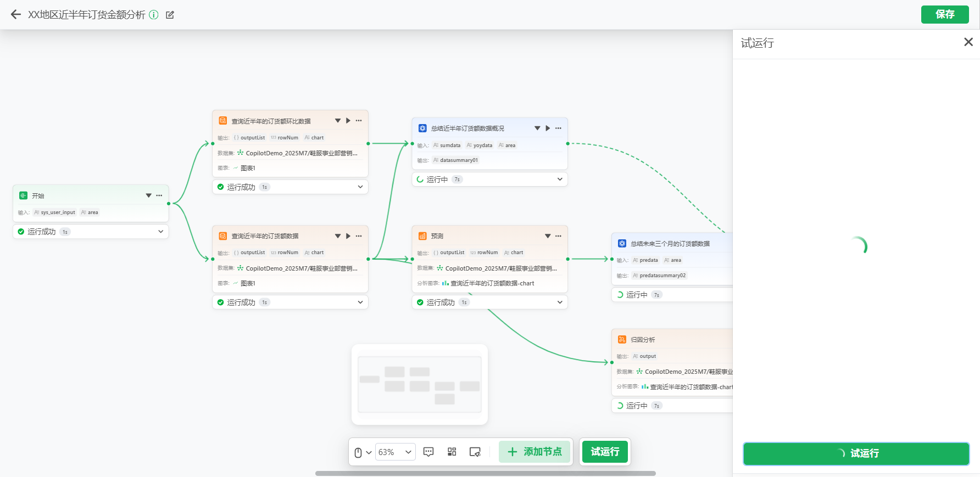
Task: Click the edit title pencil icon
Action: [170, 15]
